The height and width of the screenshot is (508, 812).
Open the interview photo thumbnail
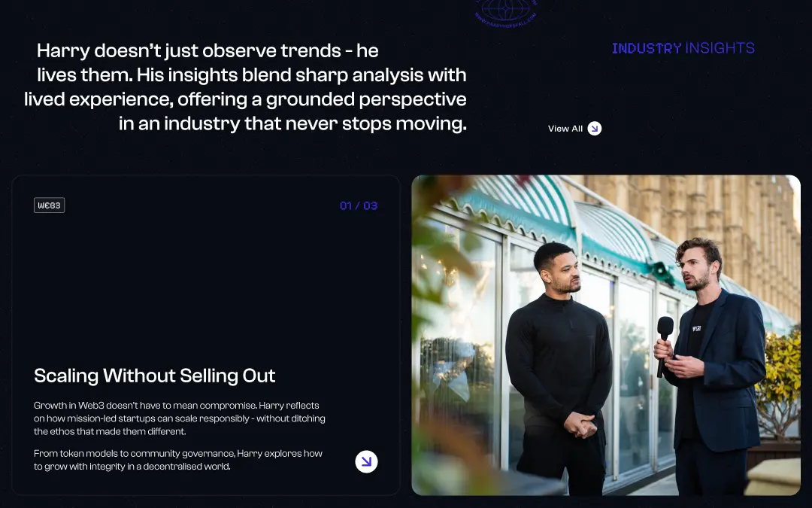pos(606,335)
